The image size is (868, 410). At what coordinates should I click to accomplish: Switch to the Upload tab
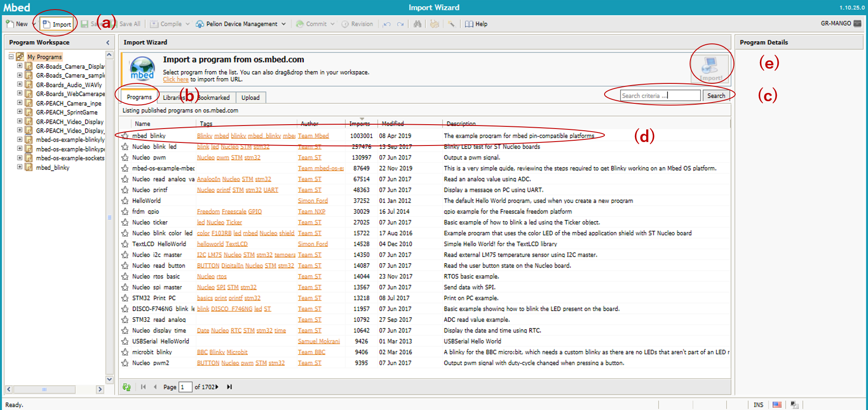[250, 98]
